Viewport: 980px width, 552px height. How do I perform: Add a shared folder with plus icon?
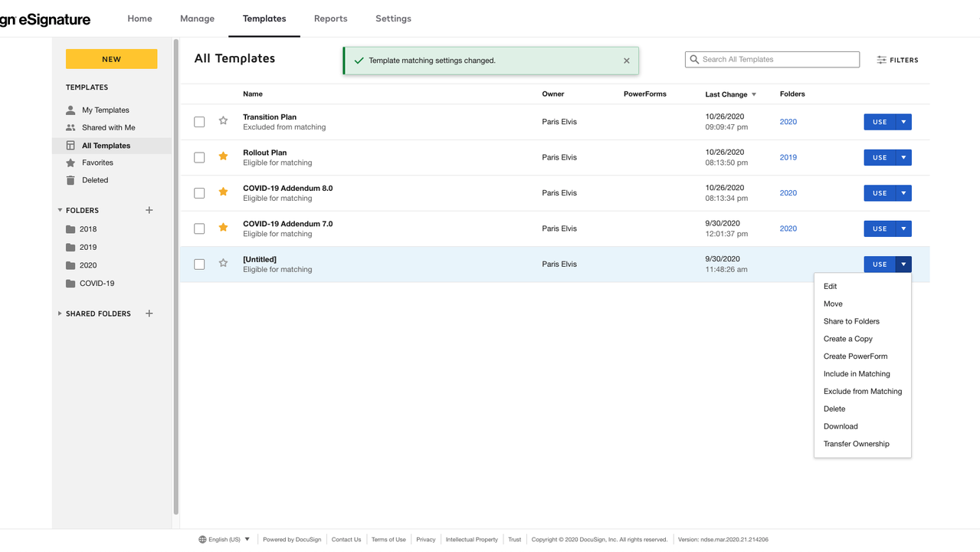pos(149,314)
